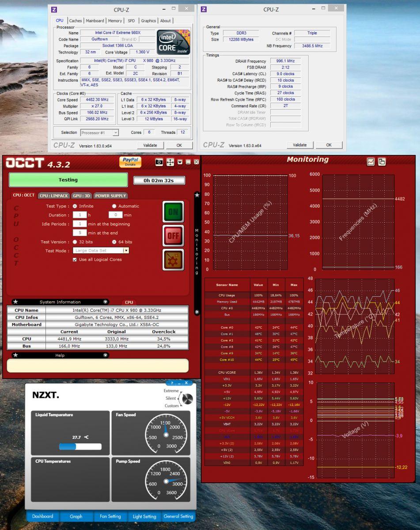Open the NZXT General Setting tab
420x530 pixels.
[x=178, y=516]
